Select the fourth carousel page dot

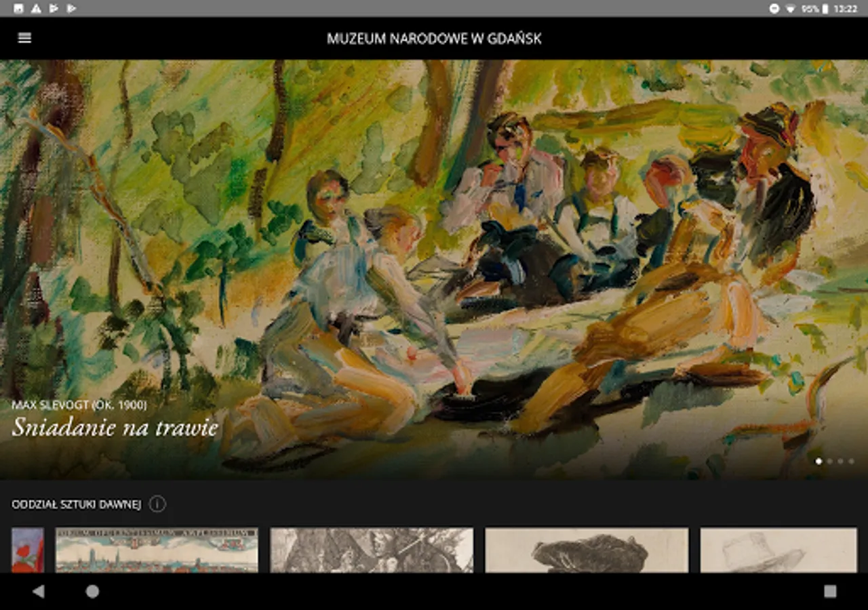pyautogui.click(x=851, y=461)
